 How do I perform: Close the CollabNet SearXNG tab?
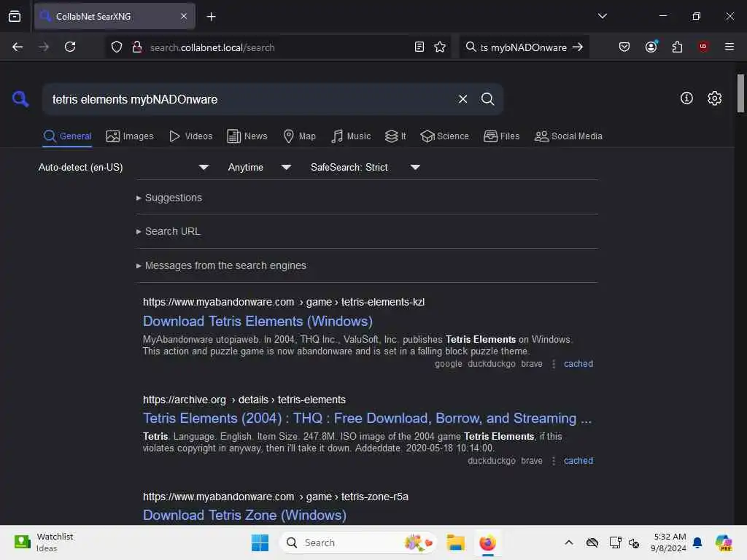[x=184, y=16]
